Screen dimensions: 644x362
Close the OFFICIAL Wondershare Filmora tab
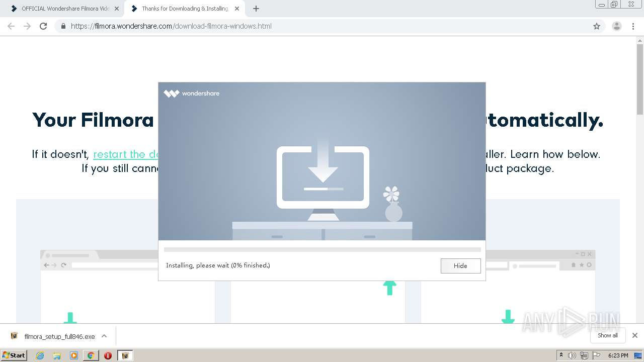click(x=117, y=9)
